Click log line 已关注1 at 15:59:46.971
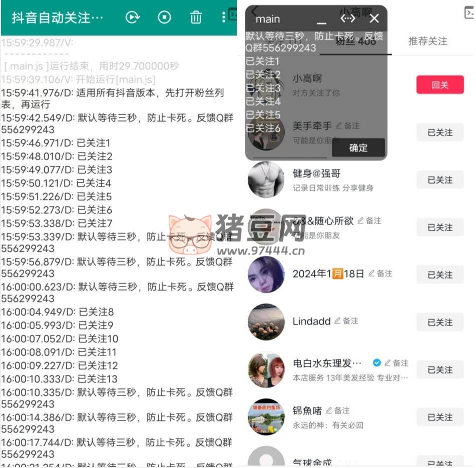 pos(56,143)
